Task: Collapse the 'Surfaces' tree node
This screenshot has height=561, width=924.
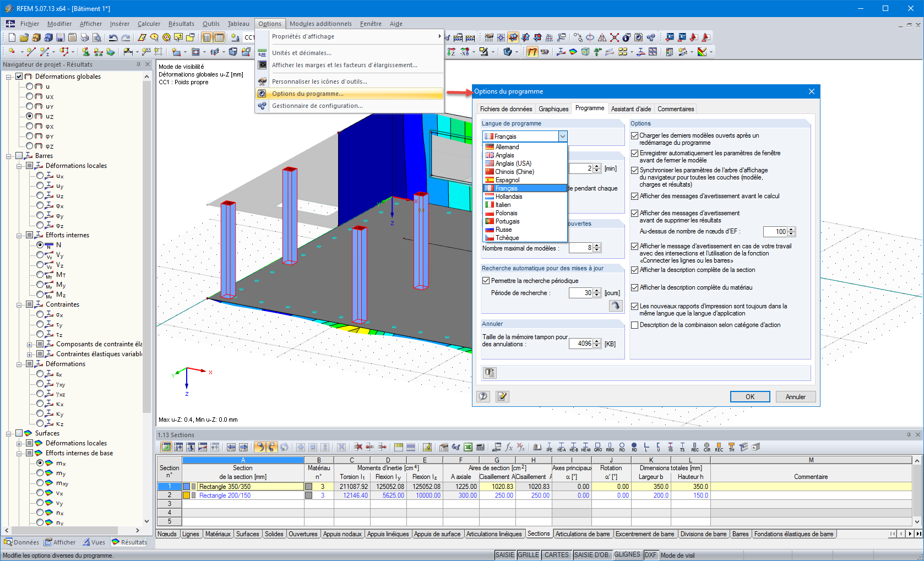Action: click(9, 433)
